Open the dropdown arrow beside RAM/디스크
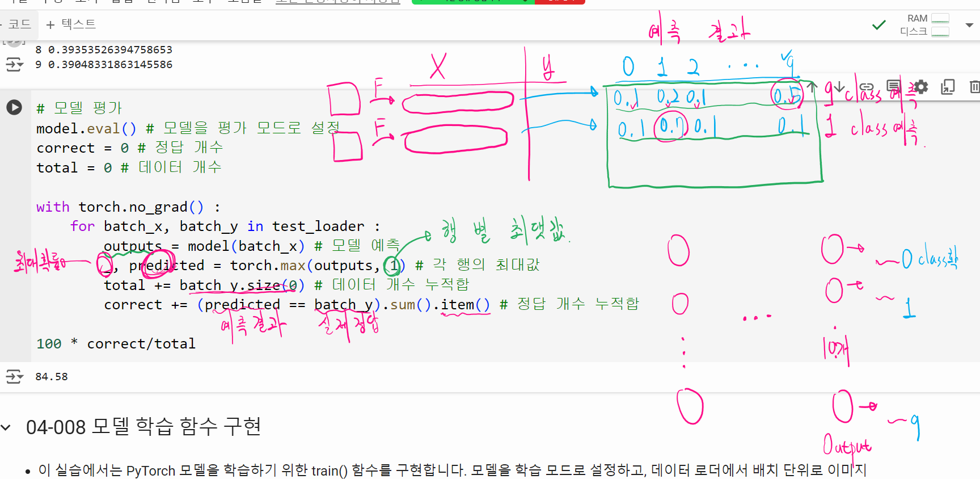Screen dimensions: 980x479 coord(969,25)
